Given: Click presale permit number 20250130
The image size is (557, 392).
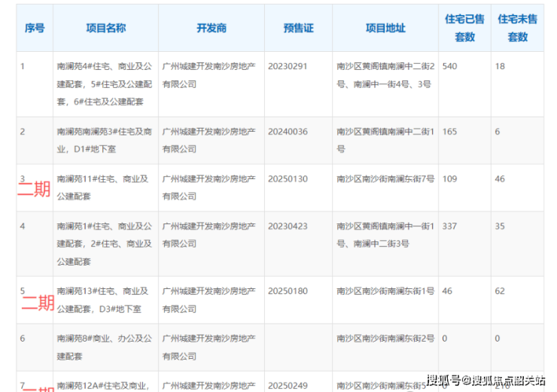Looking at the screenshot, I should 288,179.
